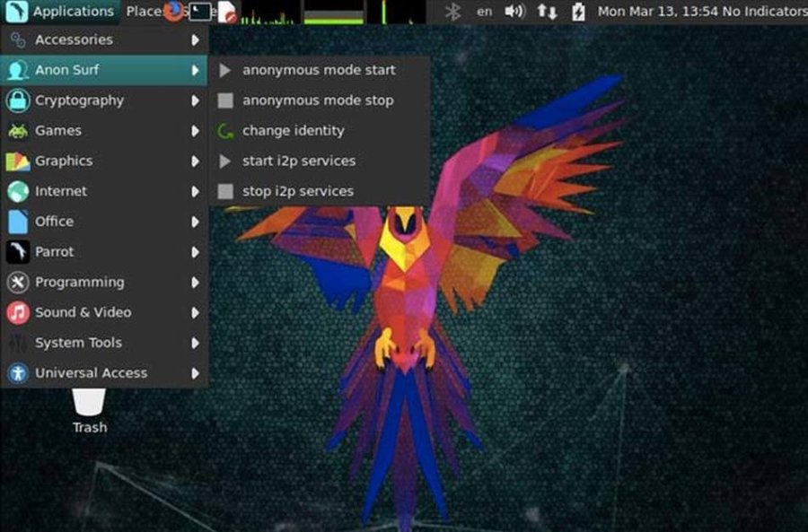Click the Anon Surf submenu icon
Viewport: 808px width, 532px height.
(x=18, y=70)
